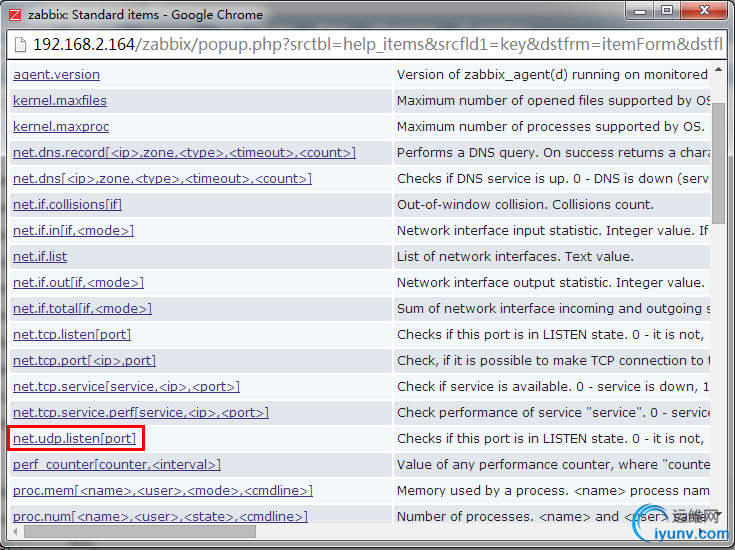Click the vertical scrollbar up arrow

(x=718, y=70)
